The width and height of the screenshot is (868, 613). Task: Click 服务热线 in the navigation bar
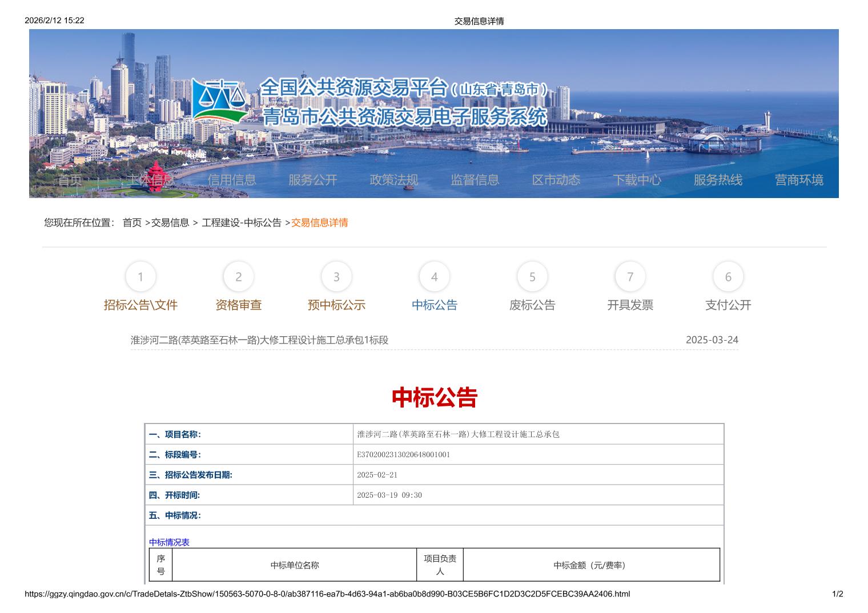pos(718,180)
